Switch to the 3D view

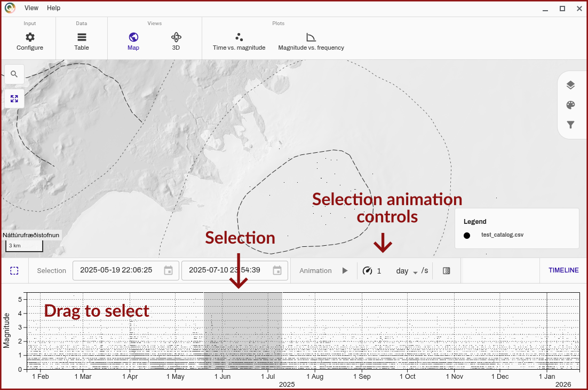pyautogui.click(x=176, y=41)
